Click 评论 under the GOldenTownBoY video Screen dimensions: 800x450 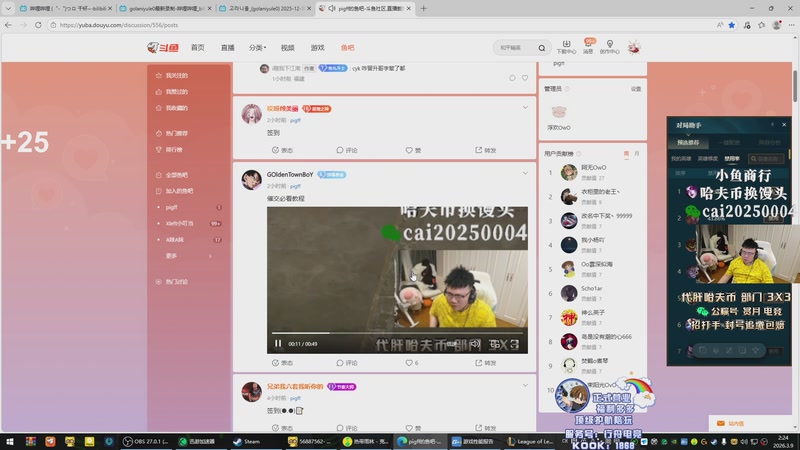point(347,363)
